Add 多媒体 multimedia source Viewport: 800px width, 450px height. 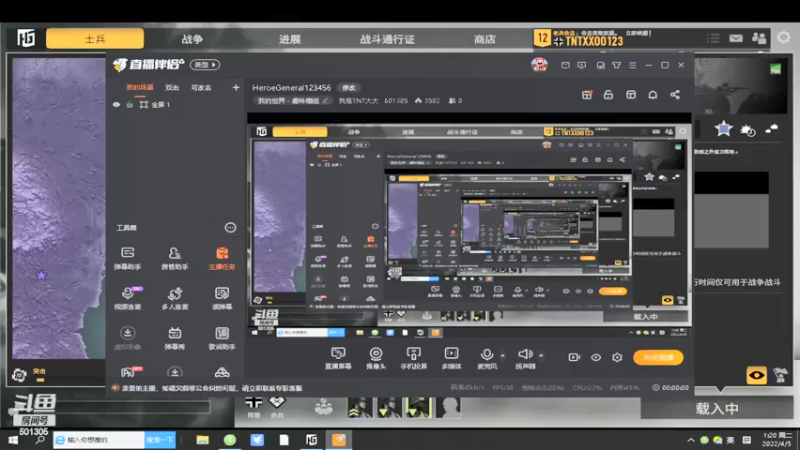pyautogui.click(x=452, y=358)
